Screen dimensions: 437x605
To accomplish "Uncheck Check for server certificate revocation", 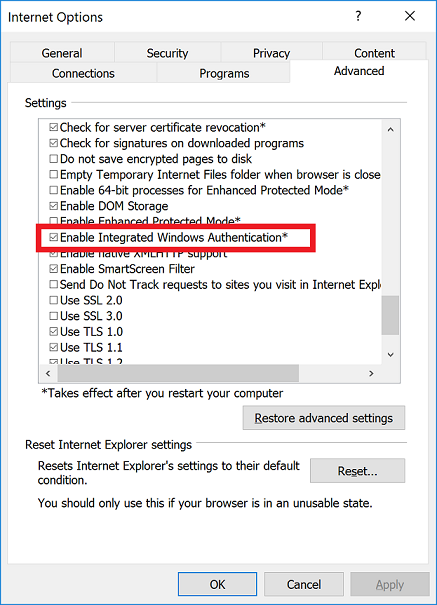I will 54,127.
